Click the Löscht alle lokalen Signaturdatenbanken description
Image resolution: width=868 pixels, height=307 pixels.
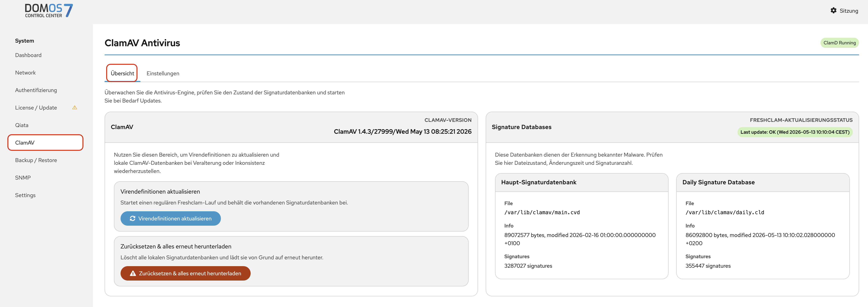[x=222, y=257]
